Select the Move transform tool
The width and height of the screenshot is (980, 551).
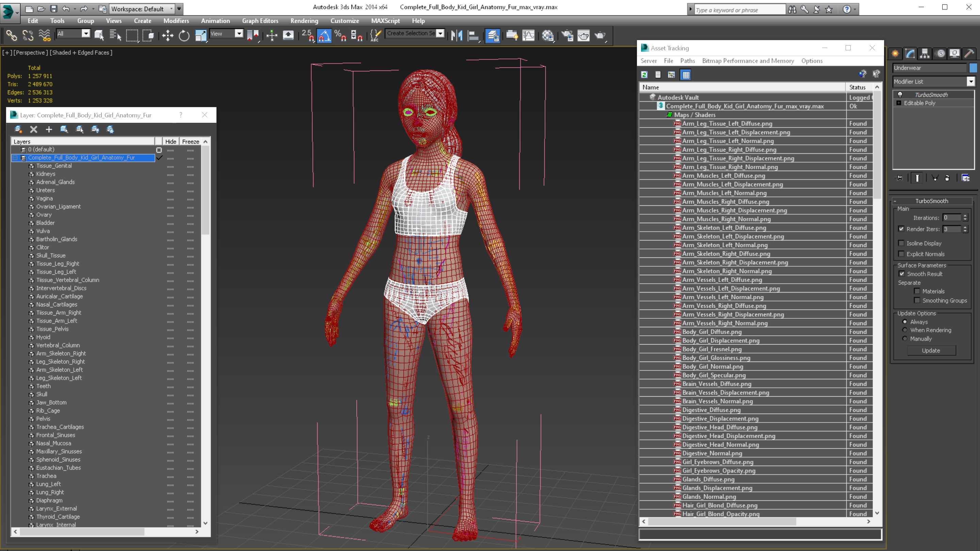click(x=168, y=36)
